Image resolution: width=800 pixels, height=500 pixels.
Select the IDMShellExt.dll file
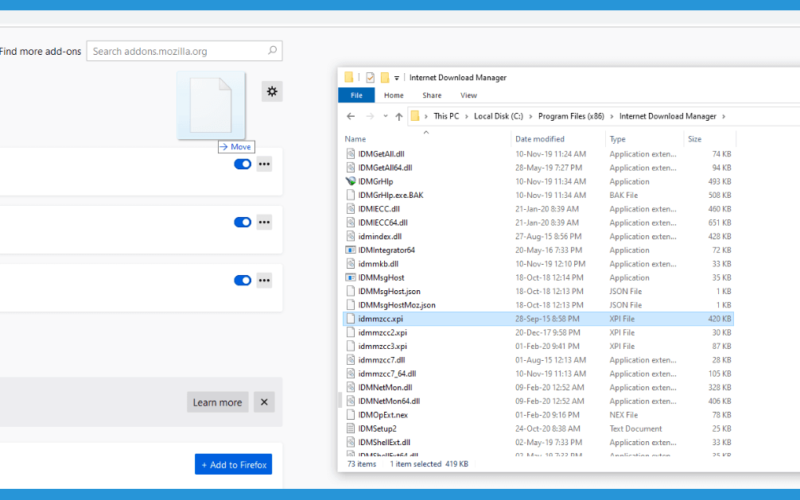[x=384, y=442]
